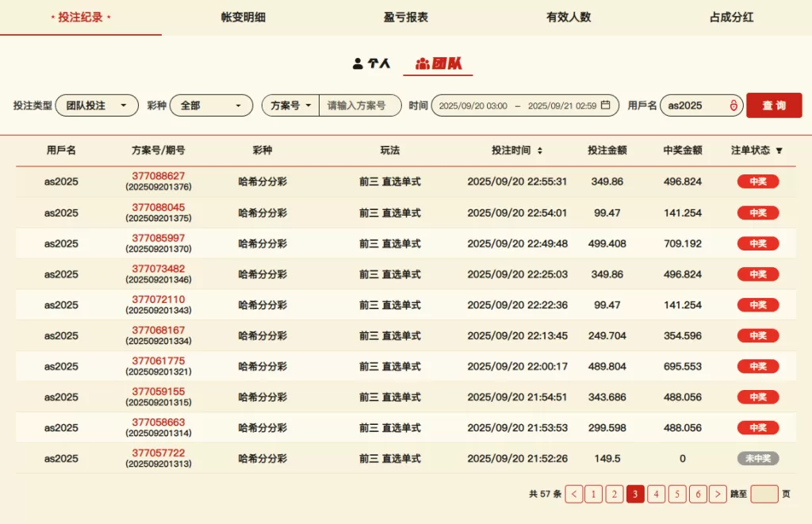Open the 彩种 dropdown set to 全部
Viewport: 812px width, 524px height.
(211, 105)
